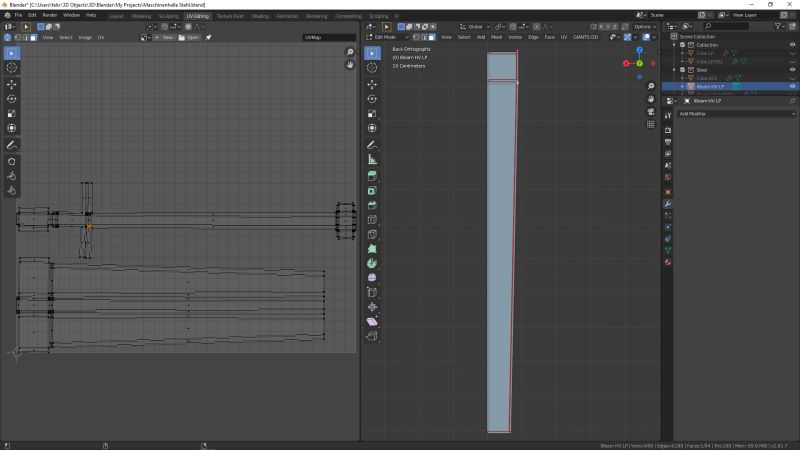The height and width of the screenshot is (450, 800).
Task: Switch to the Layout workspace tab
Action: [116, 16]
